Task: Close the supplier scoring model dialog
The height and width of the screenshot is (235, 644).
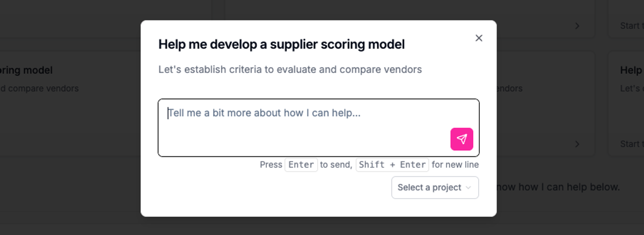Action: [x=479, y=38]
